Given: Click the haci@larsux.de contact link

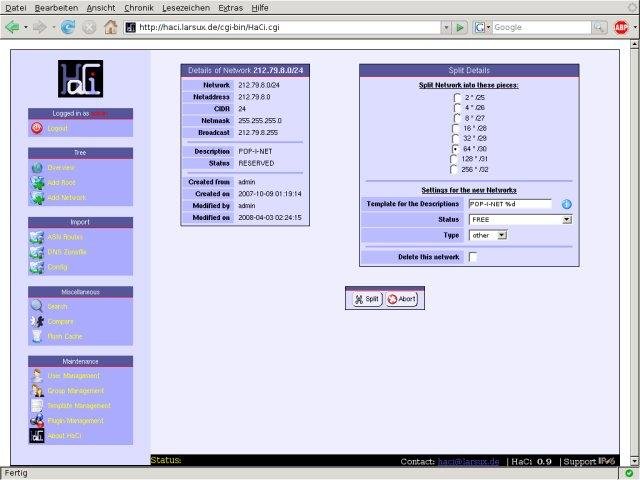Looking at the screenshot, I should click(468, 462).
